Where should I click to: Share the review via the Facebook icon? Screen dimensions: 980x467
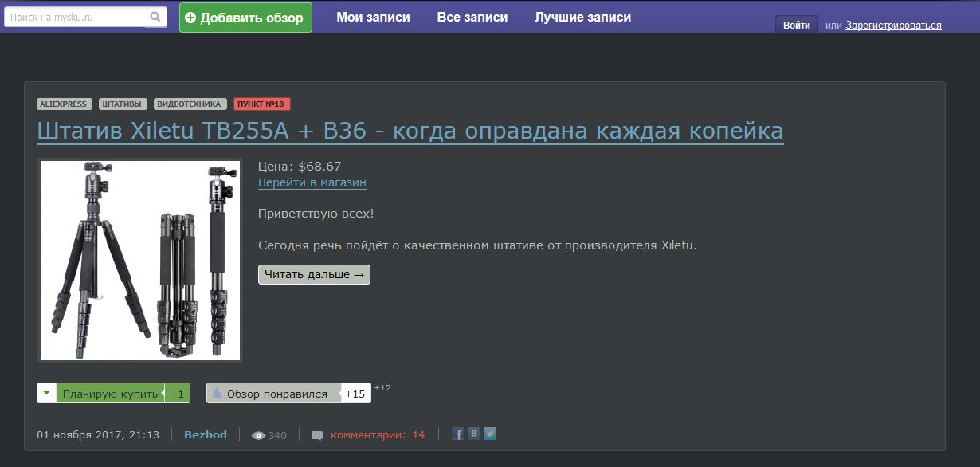457,434
